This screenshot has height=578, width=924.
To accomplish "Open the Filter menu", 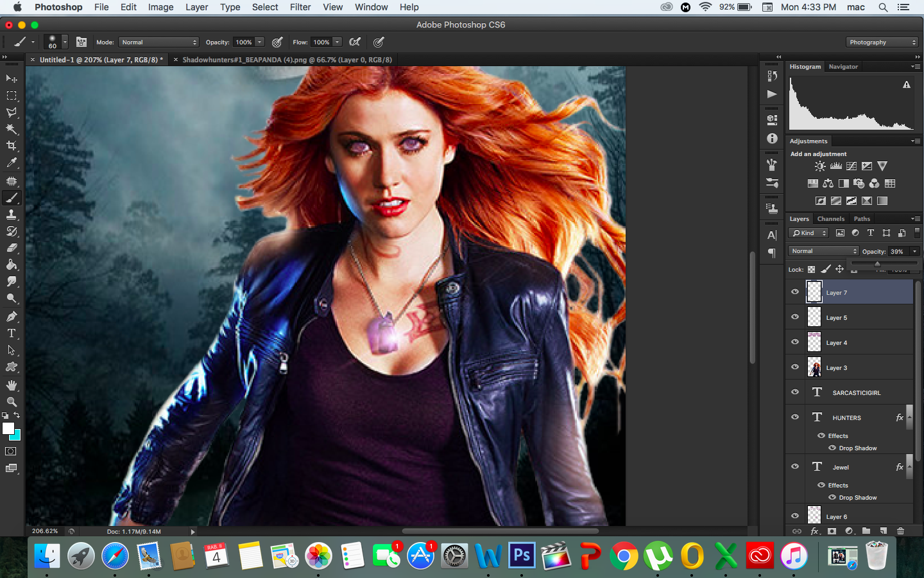I will pyautogui.click(x=300, y=7).
